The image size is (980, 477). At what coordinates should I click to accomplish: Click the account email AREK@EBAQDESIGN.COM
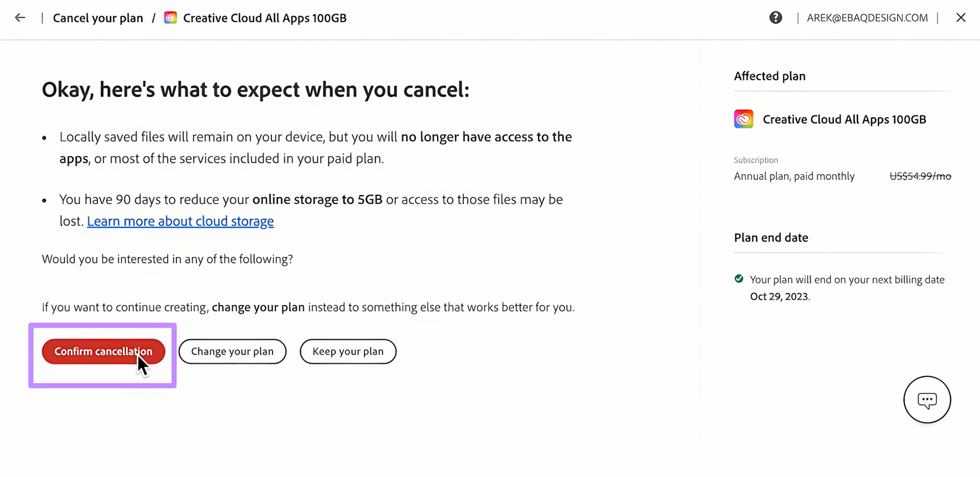pos(867,18)
